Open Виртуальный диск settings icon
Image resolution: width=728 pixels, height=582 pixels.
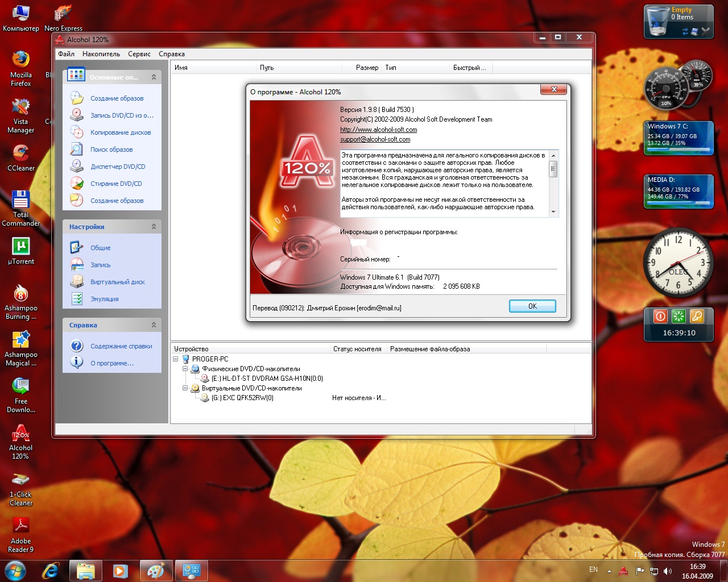click(77, 281)
